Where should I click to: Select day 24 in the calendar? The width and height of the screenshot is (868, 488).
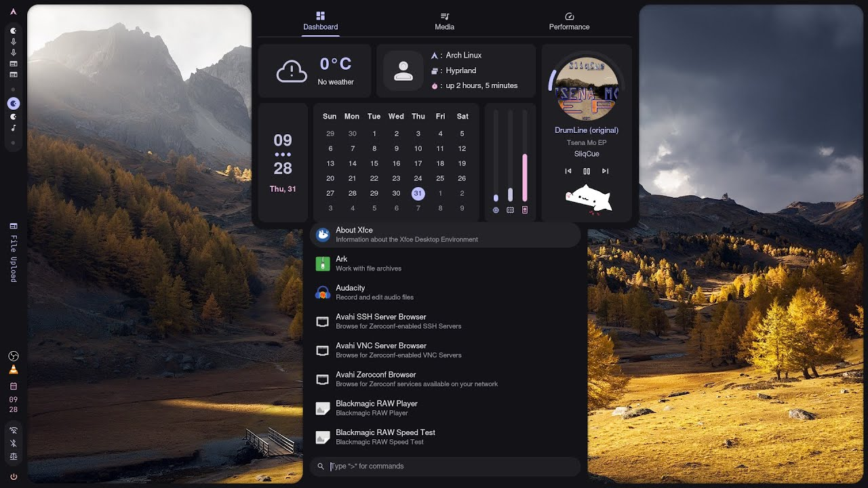418,178
